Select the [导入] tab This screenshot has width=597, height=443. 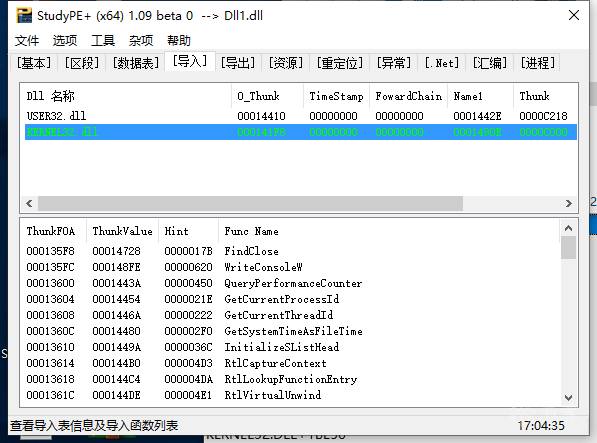tap(190, 61)
